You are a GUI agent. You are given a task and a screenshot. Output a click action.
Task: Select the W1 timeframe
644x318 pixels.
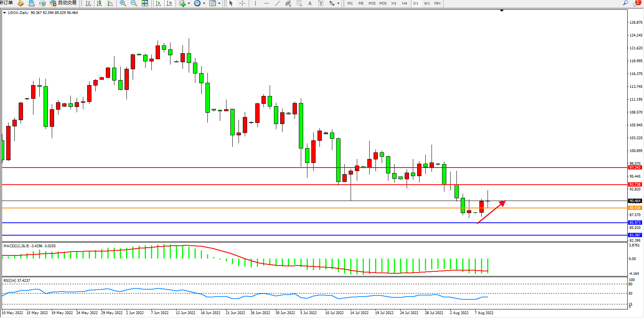pos(427,3)
